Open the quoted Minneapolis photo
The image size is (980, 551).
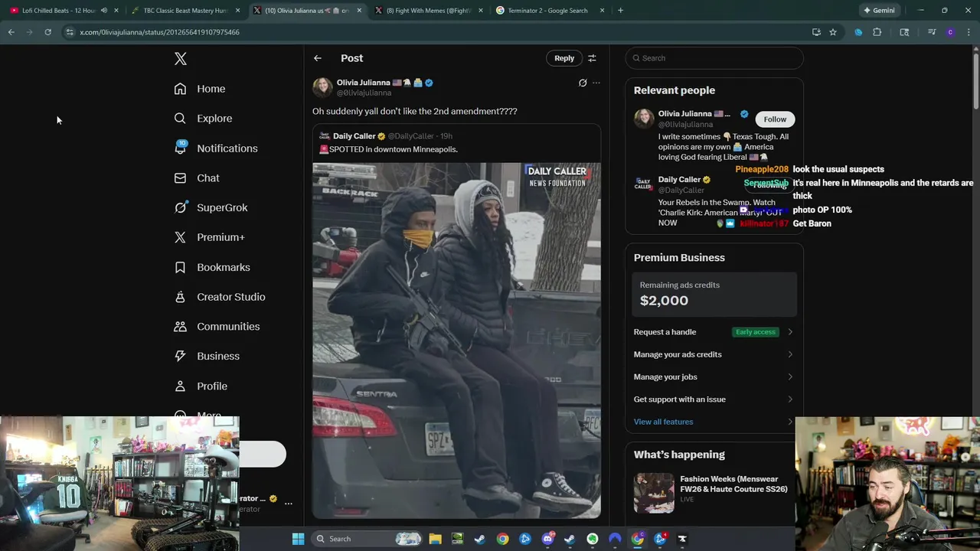tap(456, 341)
